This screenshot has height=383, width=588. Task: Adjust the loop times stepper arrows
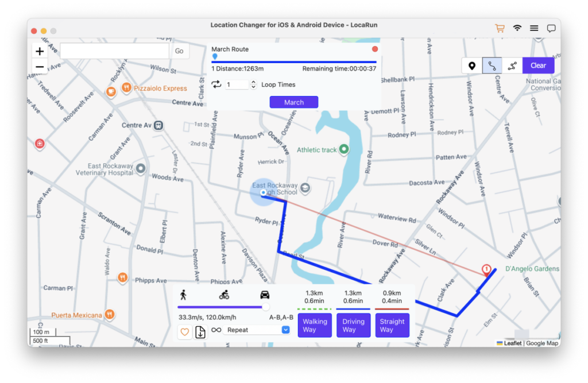coord(253,84)
